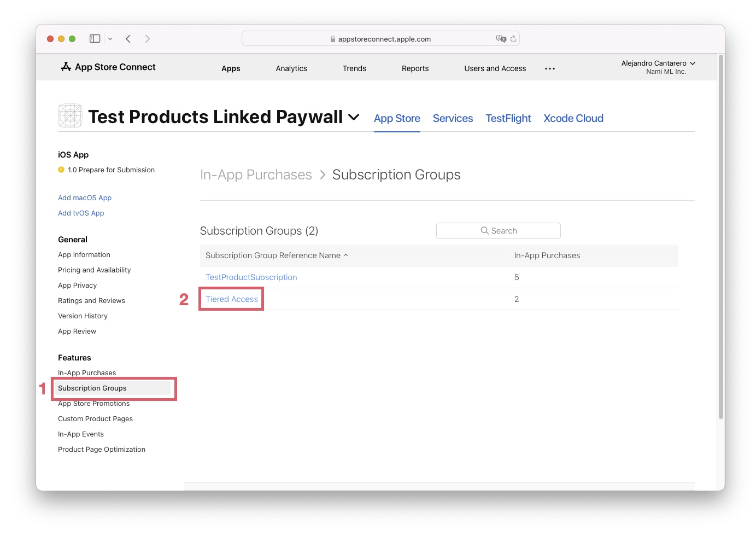Select Subscription Groups in the sidebar
Viewport: 756px width, 547px height.
point(112,388)
